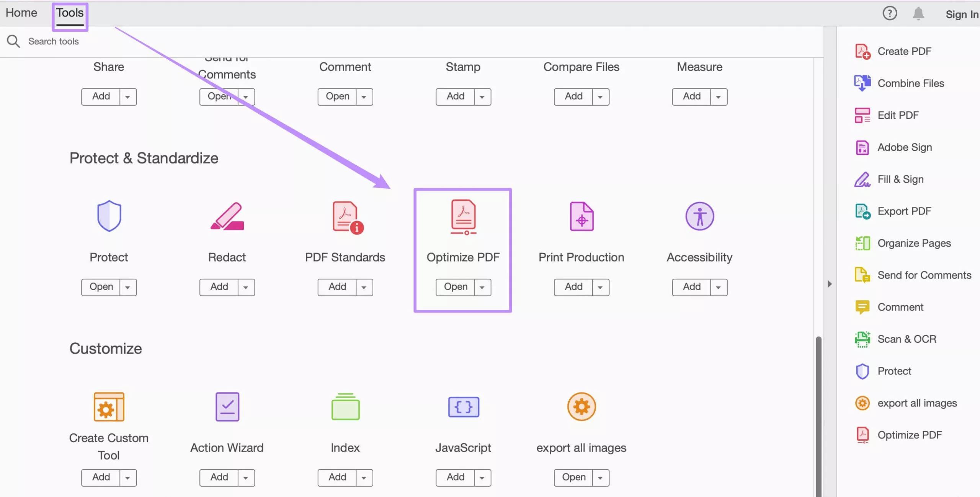Image resolution: width=980 pixels, height=497 pixels.
Task: Click Add button under Accessibility
Action: (691, 287)
